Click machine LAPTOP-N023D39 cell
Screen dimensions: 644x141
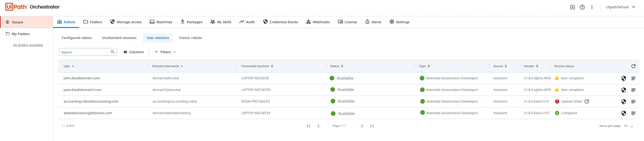pos(255,78)
